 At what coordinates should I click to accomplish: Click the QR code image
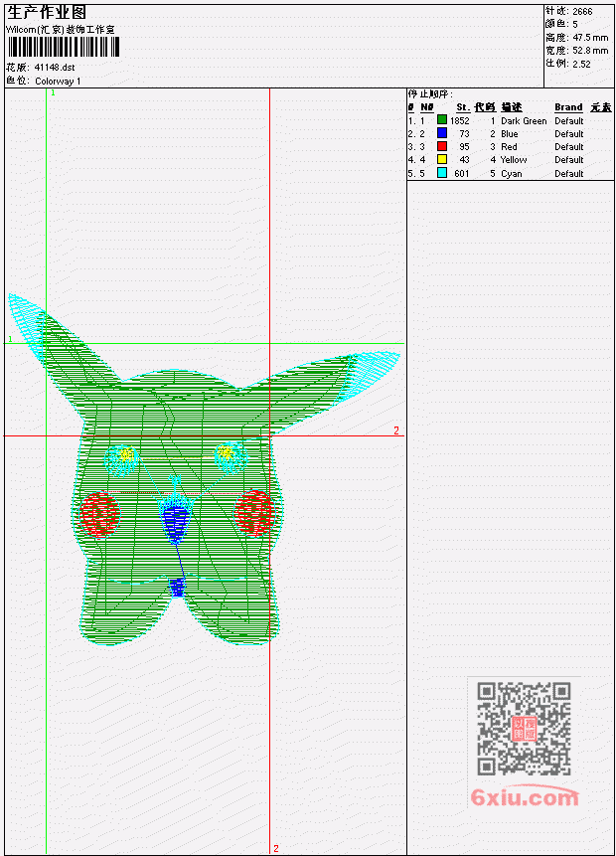(x=524, y=729)
